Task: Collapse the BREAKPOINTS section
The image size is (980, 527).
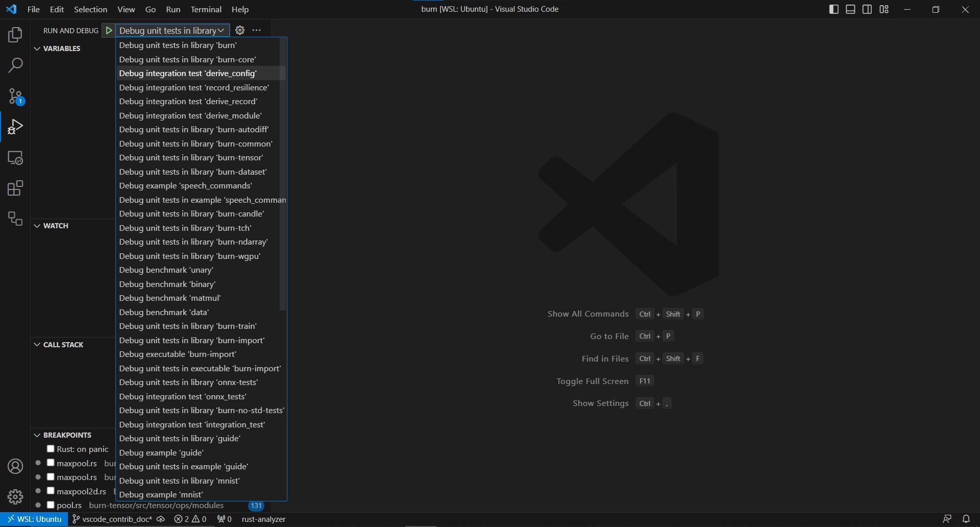Action: click(37, 435)
